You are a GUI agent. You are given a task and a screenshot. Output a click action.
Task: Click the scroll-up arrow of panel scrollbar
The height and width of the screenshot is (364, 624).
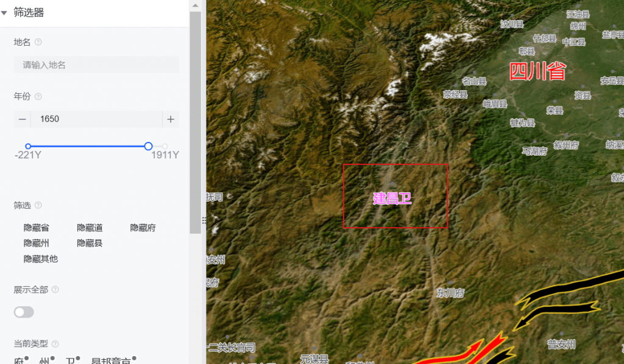(195, 5)
